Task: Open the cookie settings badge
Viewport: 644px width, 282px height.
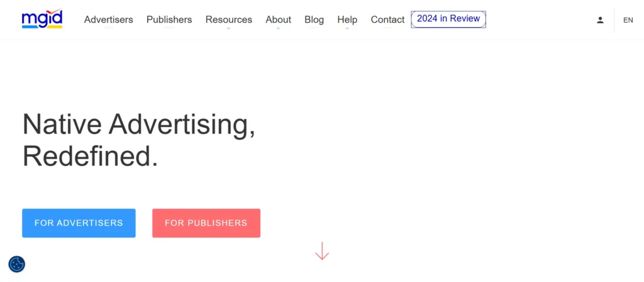Action: tap(17, 264)
